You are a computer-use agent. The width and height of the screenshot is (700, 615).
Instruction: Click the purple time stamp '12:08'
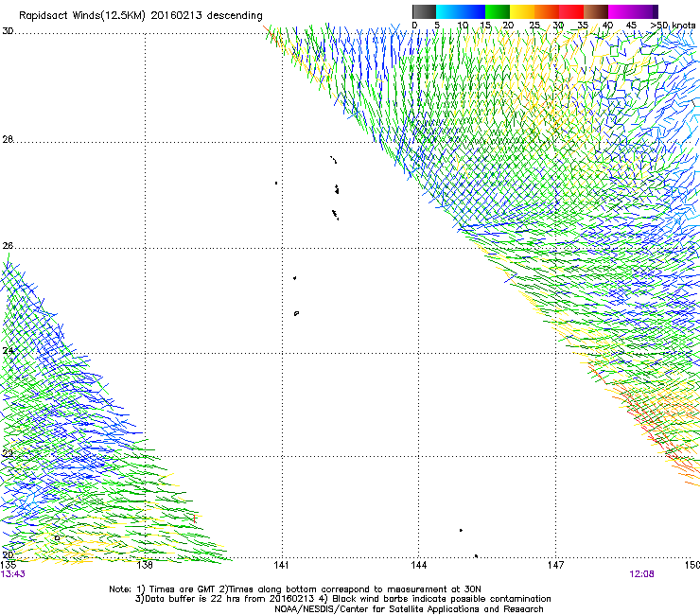pyautogui.click(x=641, y=574)
